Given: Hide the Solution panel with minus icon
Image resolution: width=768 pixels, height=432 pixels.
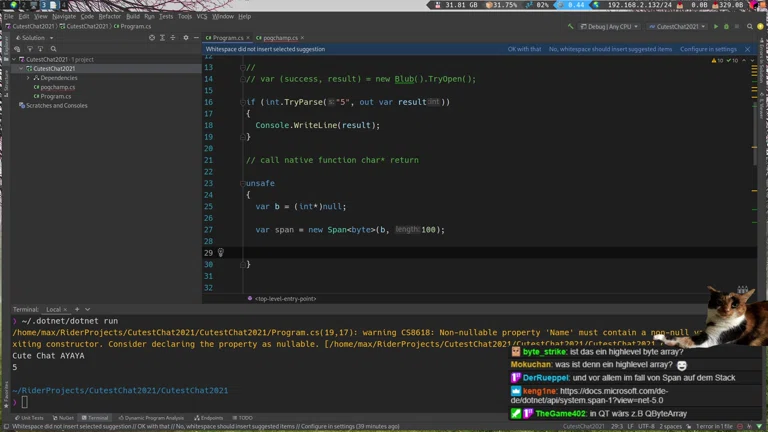Looking at the screenshot, I should (x=196, y=38).
